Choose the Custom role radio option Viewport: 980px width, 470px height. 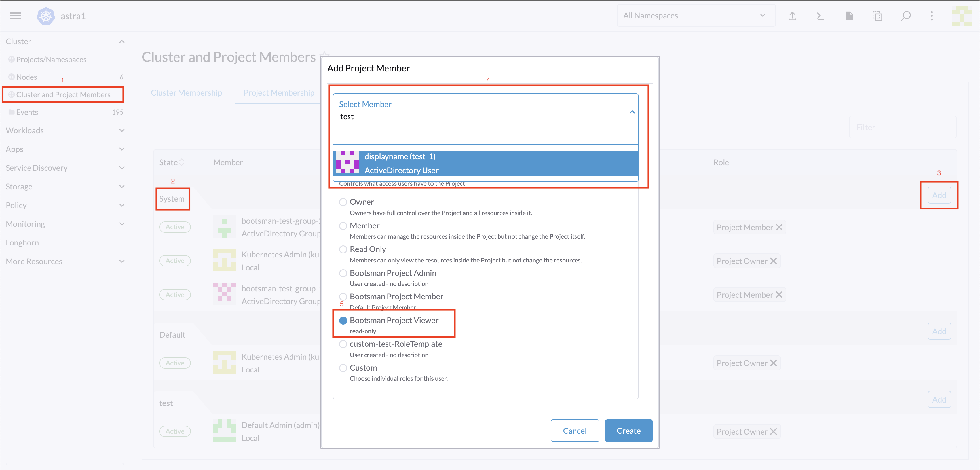pyautogui.click(x=343, y=368)
